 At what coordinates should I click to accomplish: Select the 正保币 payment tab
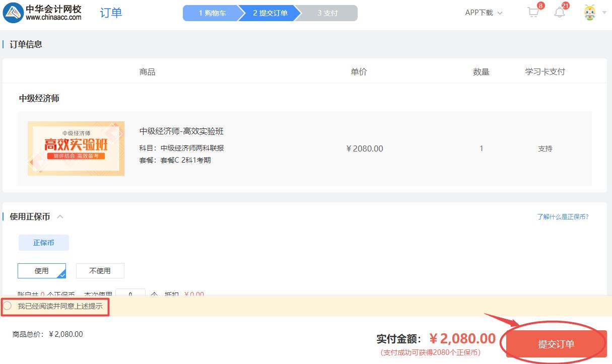[x=44, y=243]
